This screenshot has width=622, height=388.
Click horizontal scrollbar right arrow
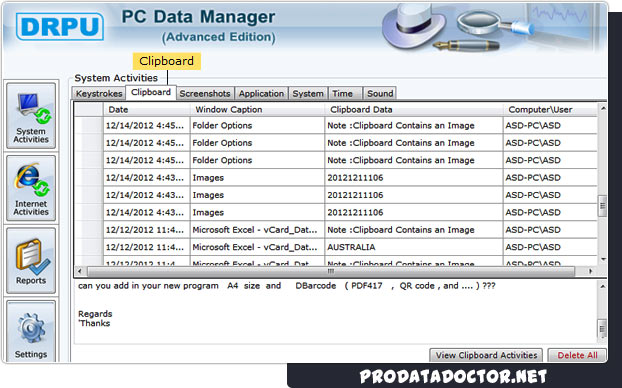(591, 271)
